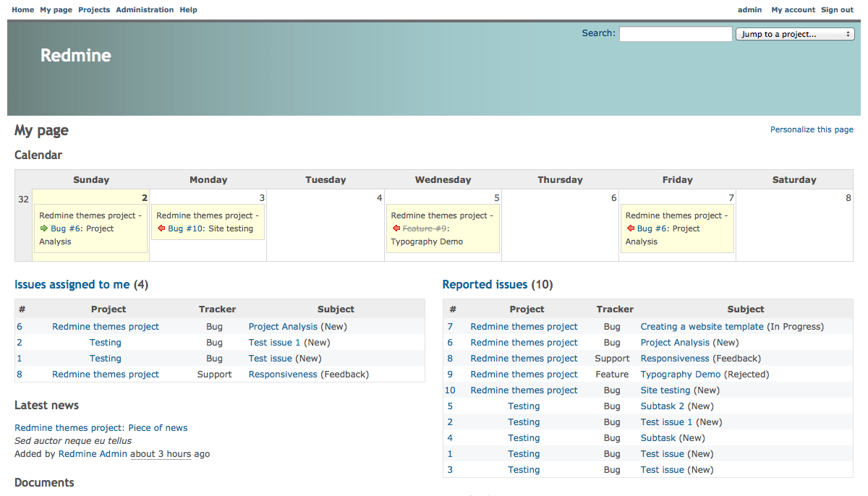Open 'Test issue 1' in Reported issues table
868x496 pixels.
click(667, 422)
